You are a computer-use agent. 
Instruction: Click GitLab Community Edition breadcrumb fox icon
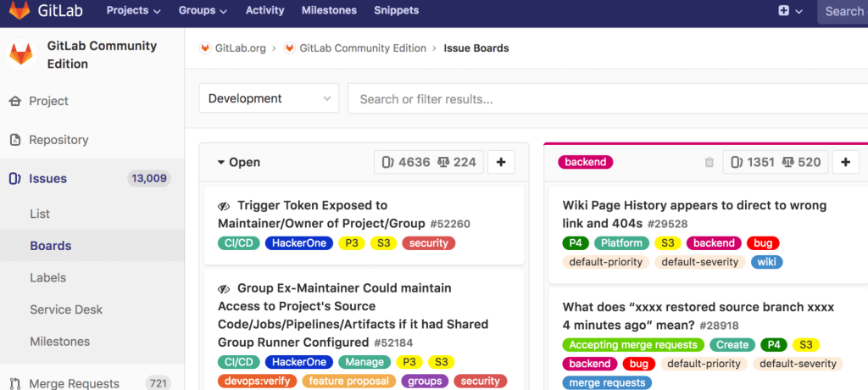pyautogui.click(x=290, y=48)
